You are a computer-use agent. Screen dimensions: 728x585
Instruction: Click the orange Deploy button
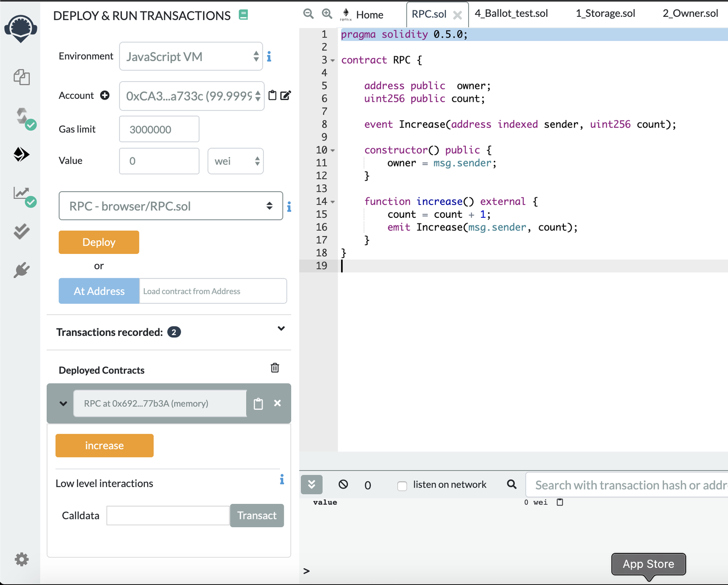(99, 242)
